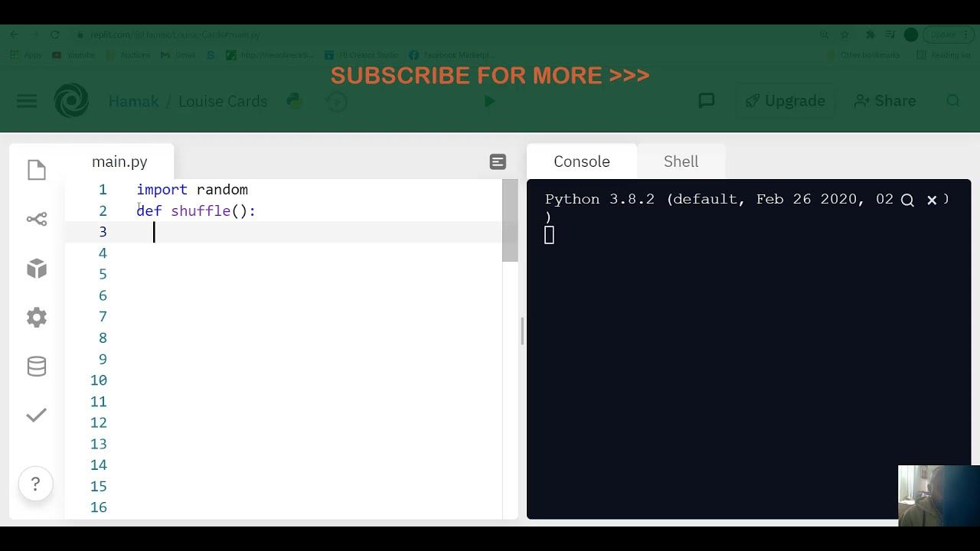980x551 pixels.
Task: Open the repl history icon
Action: tap(336, 101)
